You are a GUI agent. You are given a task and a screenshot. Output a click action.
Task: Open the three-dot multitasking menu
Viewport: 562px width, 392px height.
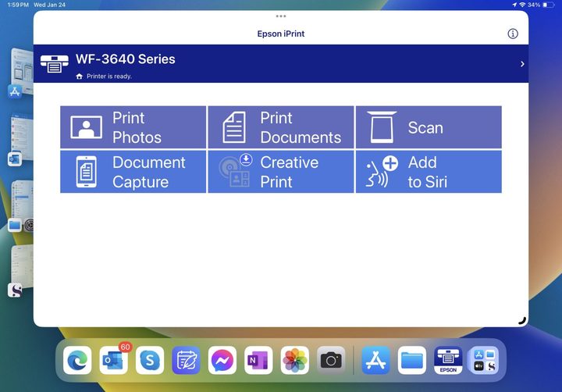click(x=281, y=16)
